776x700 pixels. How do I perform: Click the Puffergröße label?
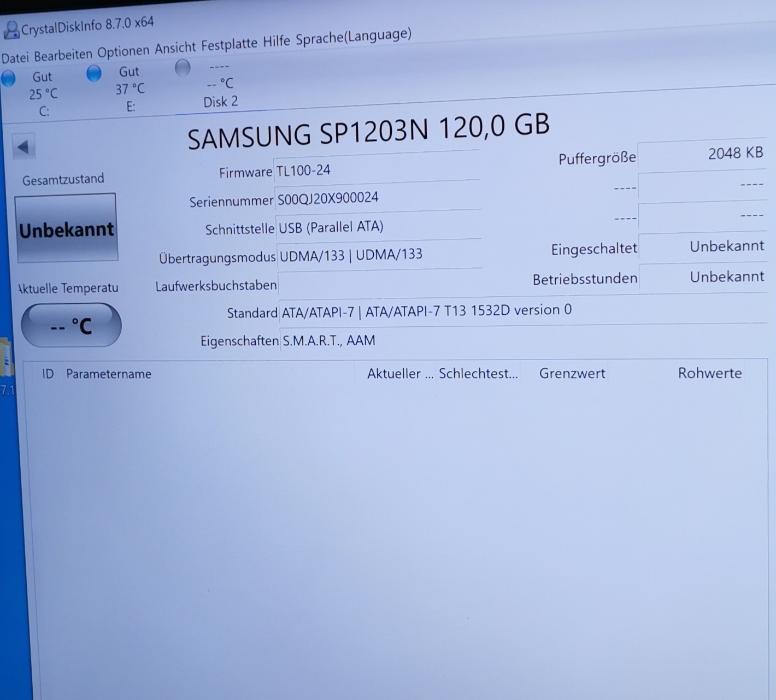click(x=597, y=158)
